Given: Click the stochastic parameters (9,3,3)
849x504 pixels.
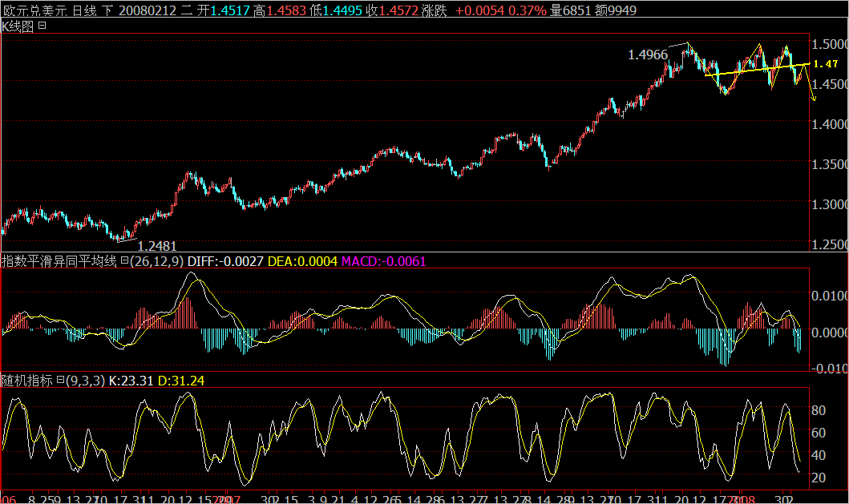Looking at the screenshot, I should (86, 381).
